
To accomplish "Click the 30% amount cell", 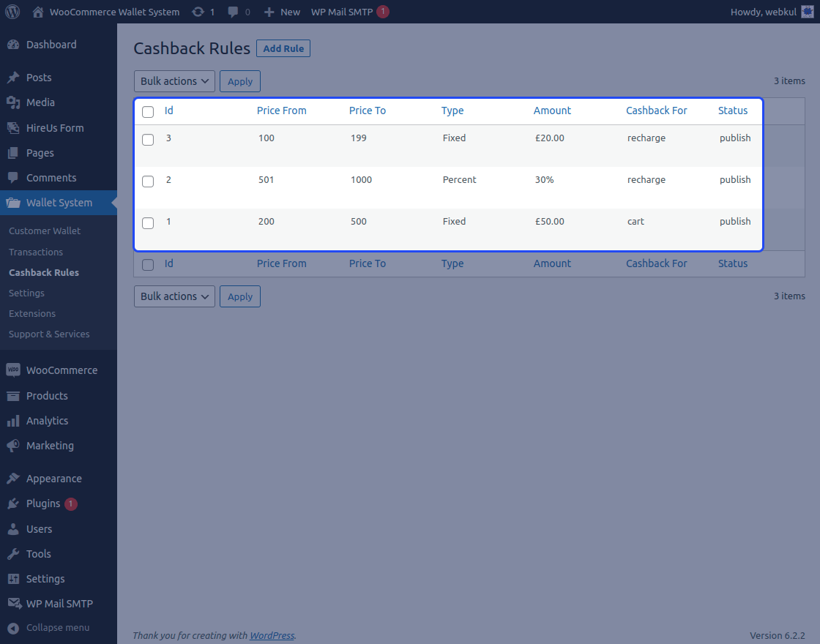I will click(x=545, y=180).
